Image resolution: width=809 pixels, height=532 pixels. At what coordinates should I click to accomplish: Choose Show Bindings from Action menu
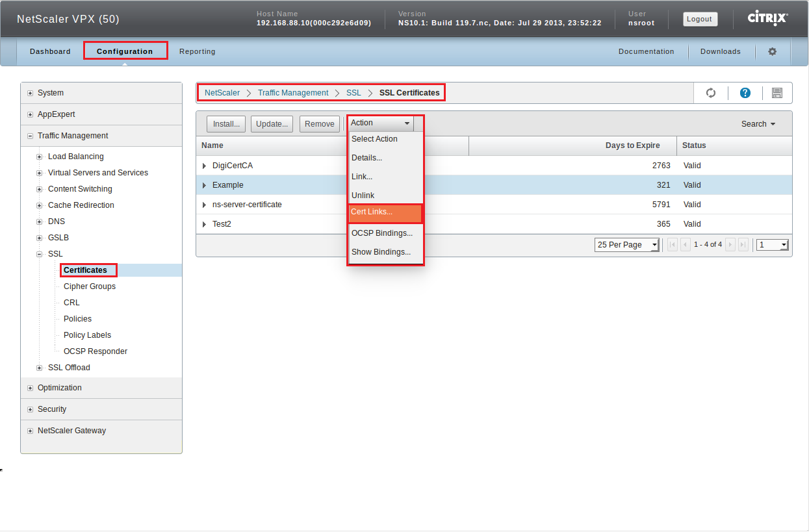(381, 252)
